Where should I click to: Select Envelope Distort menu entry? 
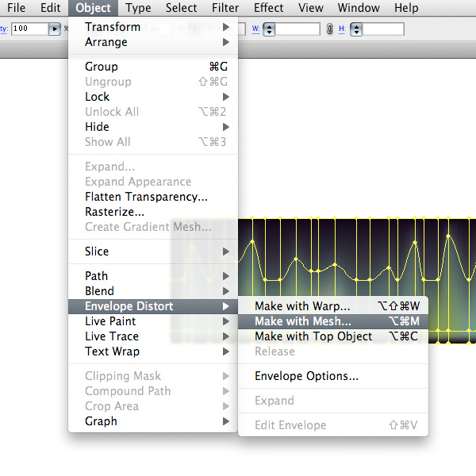[153, 306]
